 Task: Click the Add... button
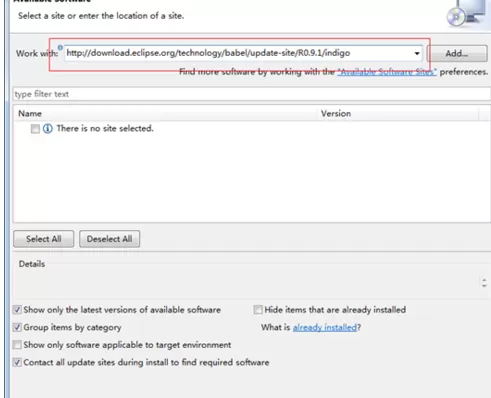[457, 53]
